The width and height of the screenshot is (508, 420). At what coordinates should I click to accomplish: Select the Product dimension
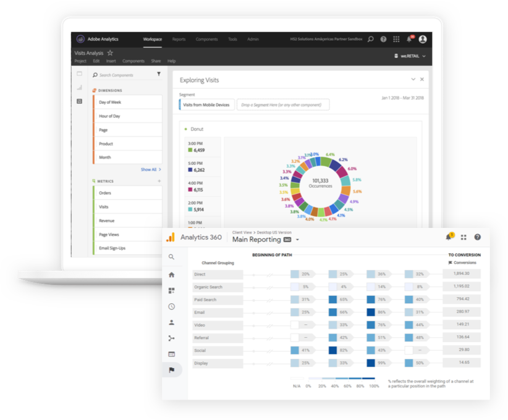tap(128, 143)
